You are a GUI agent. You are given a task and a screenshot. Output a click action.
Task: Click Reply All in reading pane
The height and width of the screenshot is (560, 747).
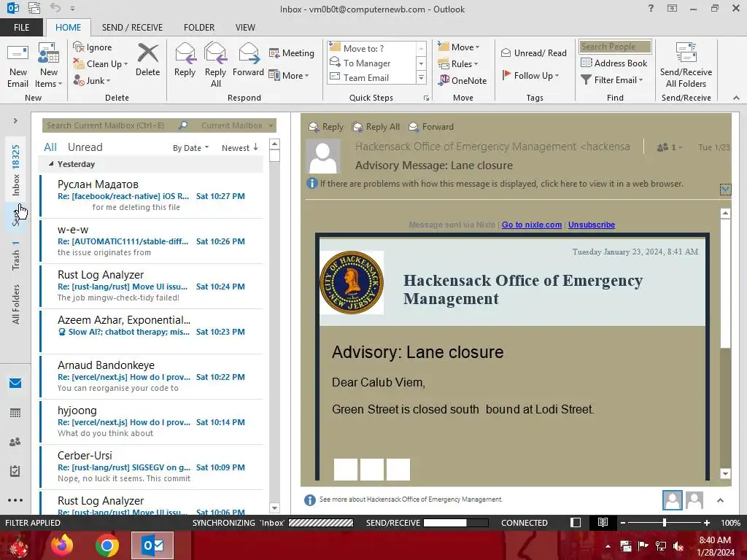(x=376, y=127)
